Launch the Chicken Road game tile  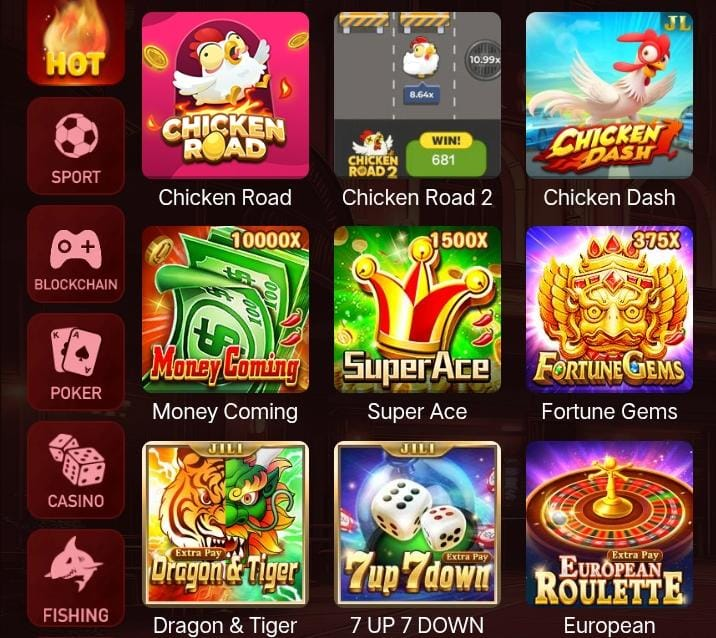(x=226, y=95)
